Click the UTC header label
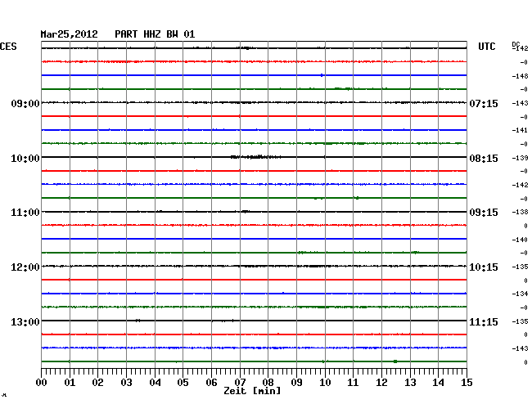The image size is (532, 404). (x=487, y=47)
